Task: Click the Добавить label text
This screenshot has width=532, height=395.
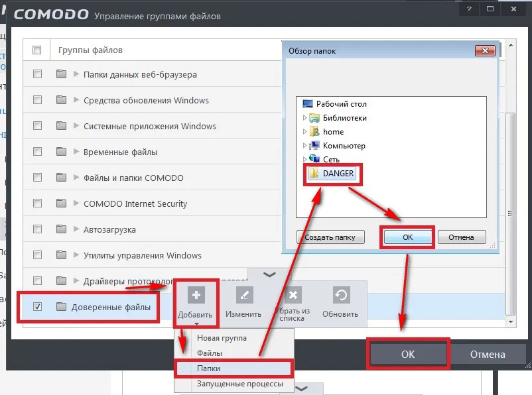Action: [195, 315]
